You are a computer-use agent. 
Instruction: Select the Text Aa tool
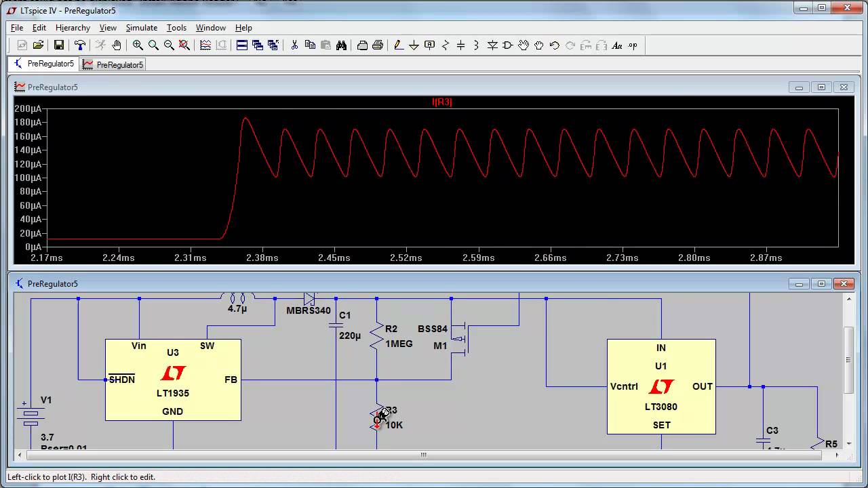coord(617,45)
